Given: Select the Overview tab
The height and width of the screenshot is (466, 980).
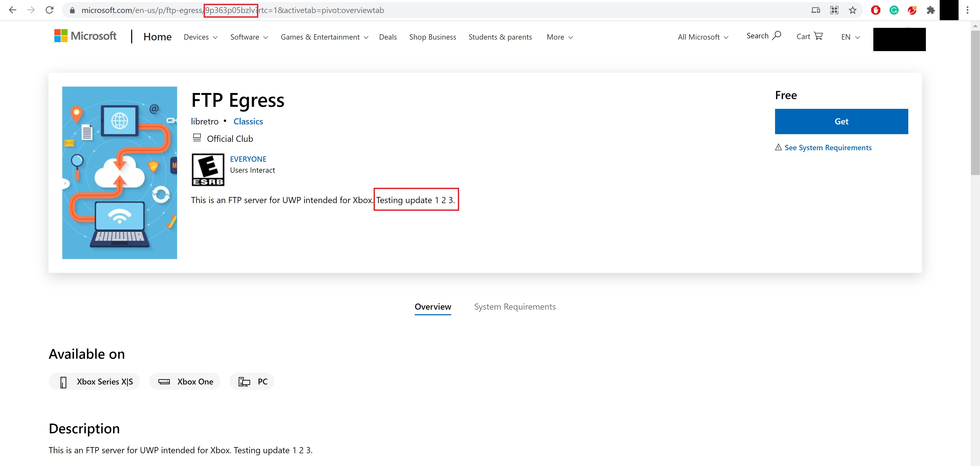Looking at the screenshot, I should (x=433, y=307).
